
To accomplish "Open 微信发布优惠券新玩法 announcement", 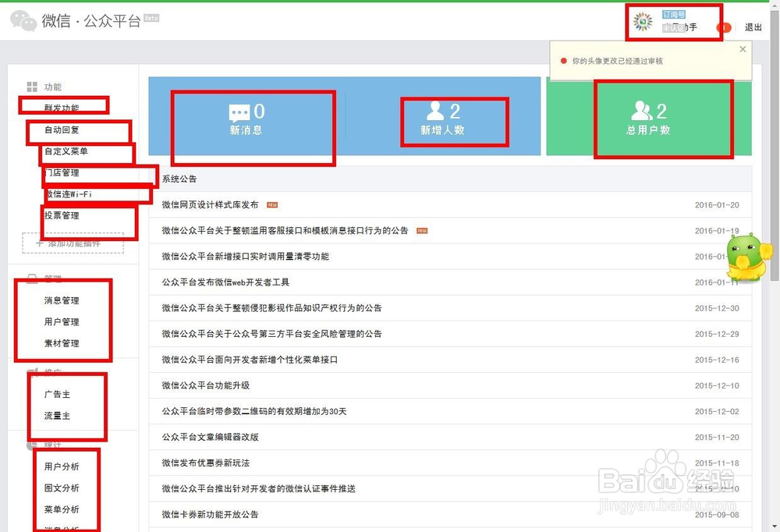I will click(x=205, y=463).
